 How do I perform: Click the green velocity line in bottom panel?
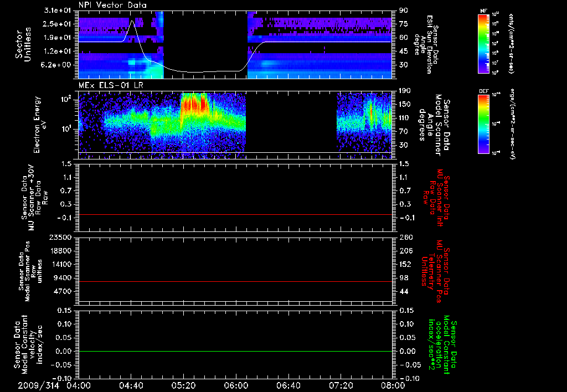click(x=235, y=351)
